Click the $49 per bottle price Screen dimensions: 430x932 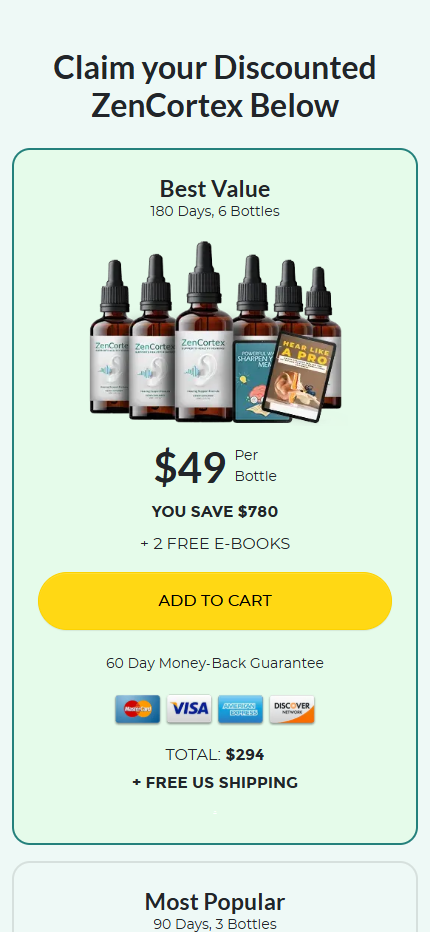[215, 466]
